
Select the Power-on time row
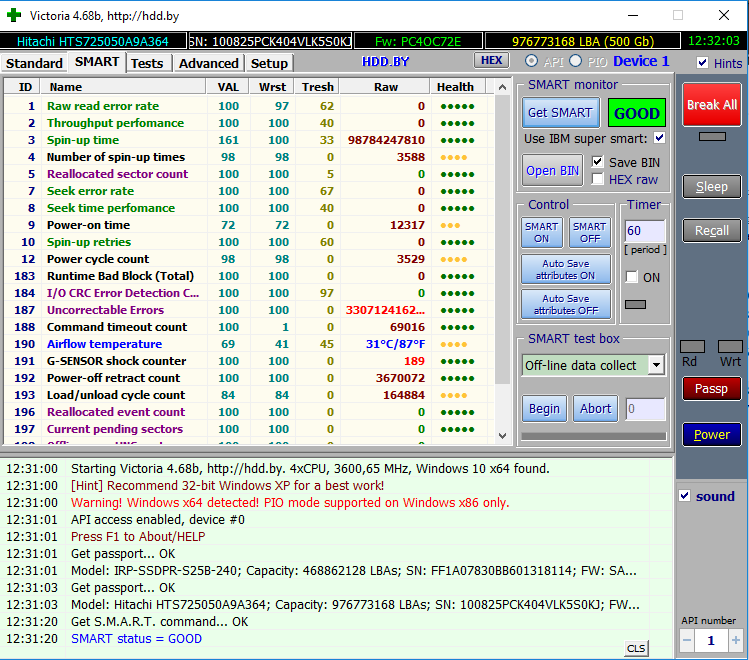click(248, 225)
